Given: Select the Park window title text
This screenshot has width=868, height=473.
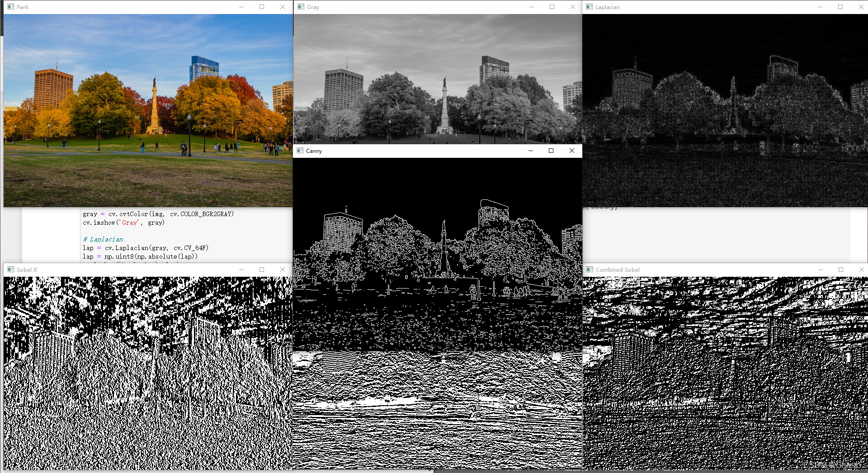Looking at the screenshot, I should (x=23, y=7).
